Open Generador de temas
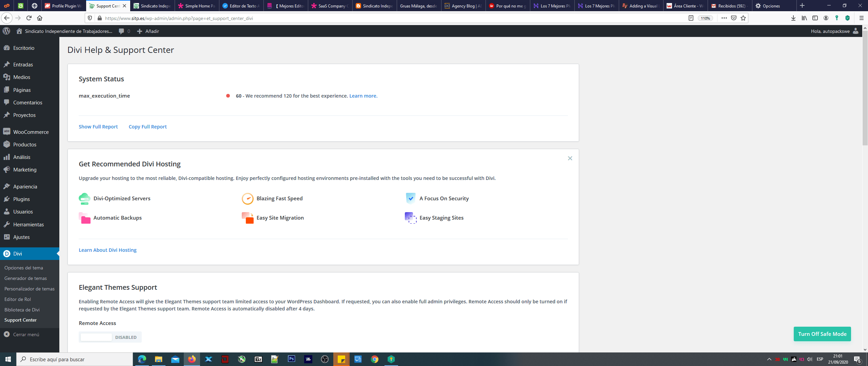 coord(25,278)
